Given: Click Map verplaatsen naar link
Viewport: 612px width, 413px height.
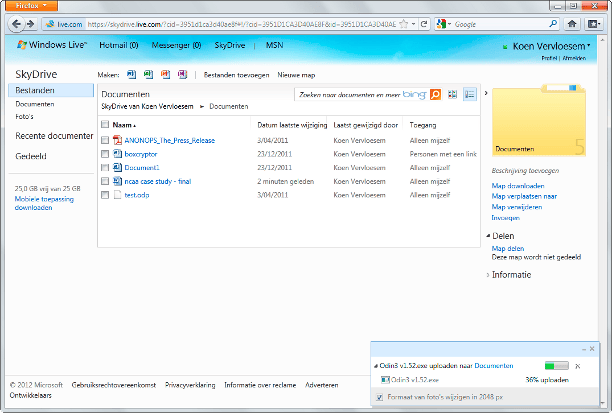Looking at the screenshot, I should [x=524, y=196].
